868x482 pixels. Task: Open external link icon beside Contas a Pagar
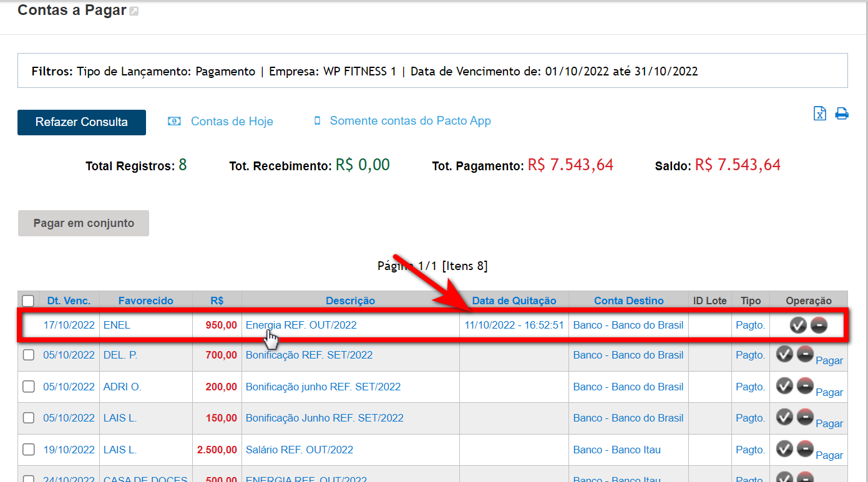pyautogui.click(x=134, y=11)
